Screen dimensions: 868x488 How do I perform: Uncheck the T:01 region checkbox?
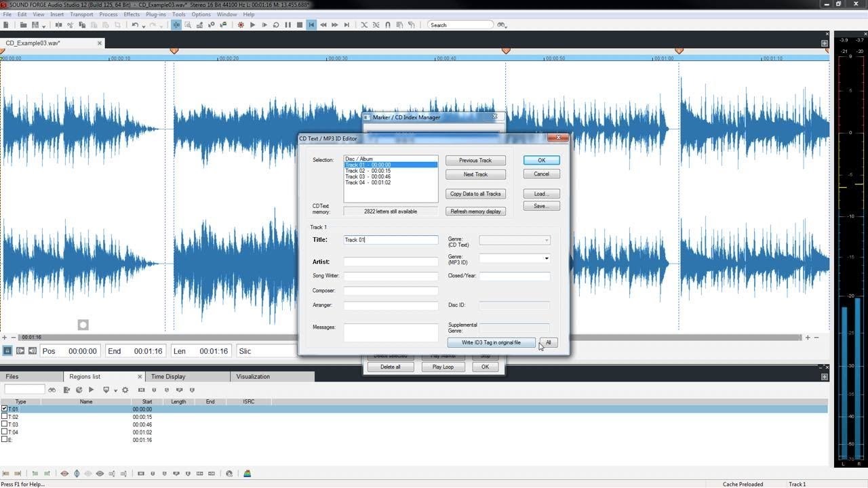(x=4, y=409)
